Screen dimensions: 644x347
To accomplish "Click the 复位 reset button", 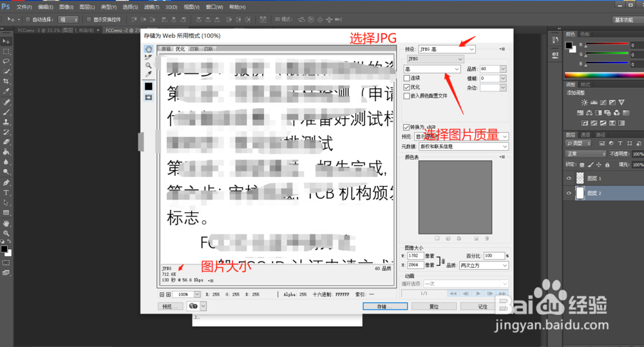I will (434, 306).
